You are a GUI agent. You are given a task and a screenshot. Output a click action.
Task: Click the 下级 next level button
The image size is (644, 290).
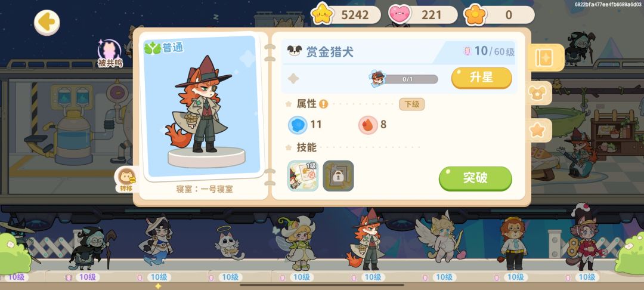pos(411,104)
